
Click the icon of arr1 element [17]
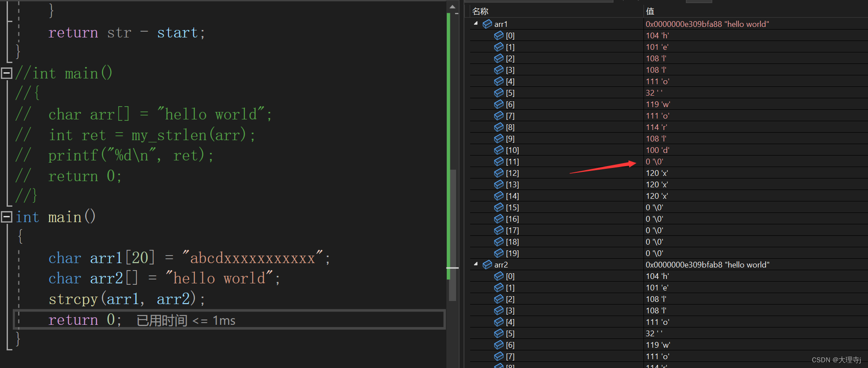[499, 230]
